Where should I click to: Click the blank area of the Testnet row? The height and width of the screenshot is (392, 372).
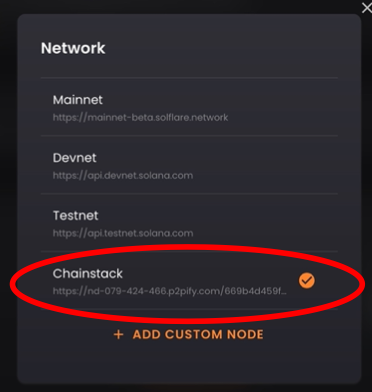(x=267, y=222)
